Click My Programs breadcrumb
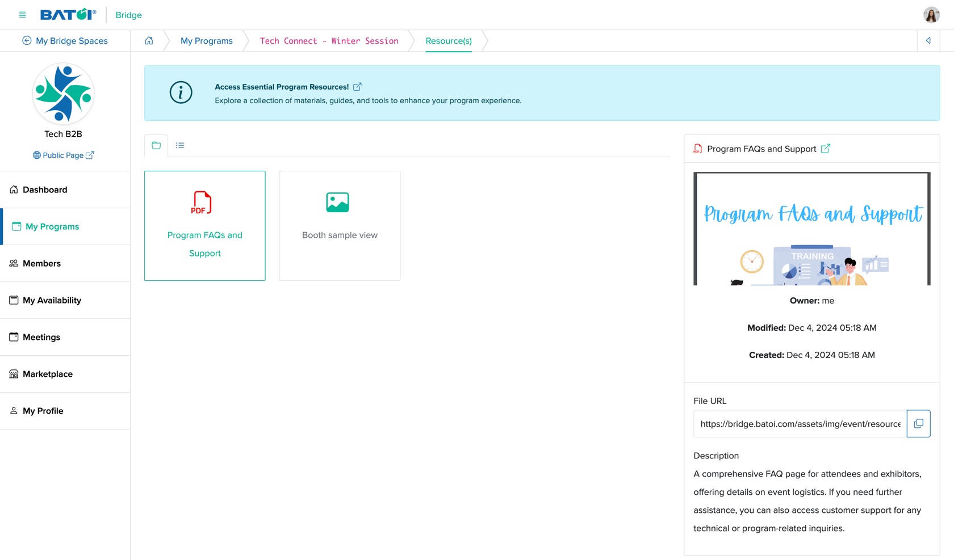This screenshot has width=954, height=560. click(x=207, y=41)
